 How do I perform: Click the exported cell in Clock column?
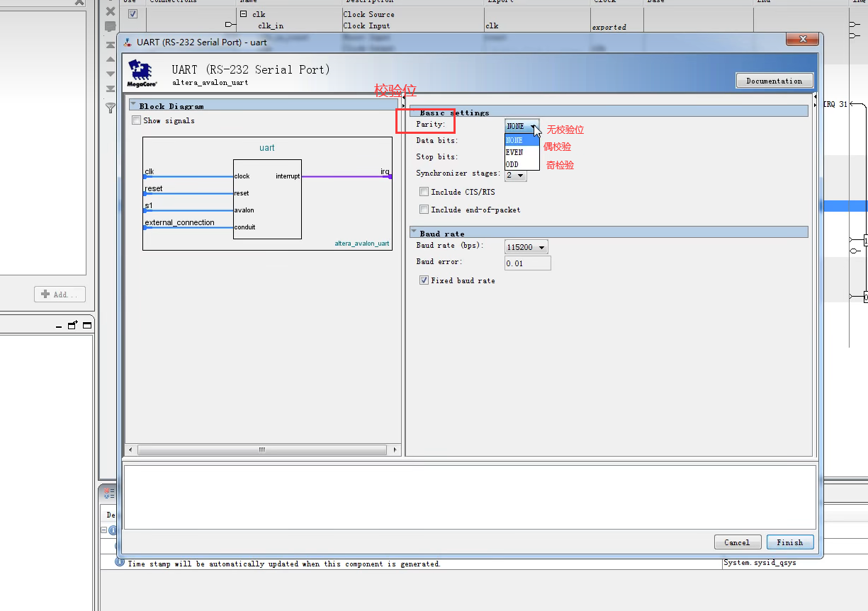(x=609, y=27)
